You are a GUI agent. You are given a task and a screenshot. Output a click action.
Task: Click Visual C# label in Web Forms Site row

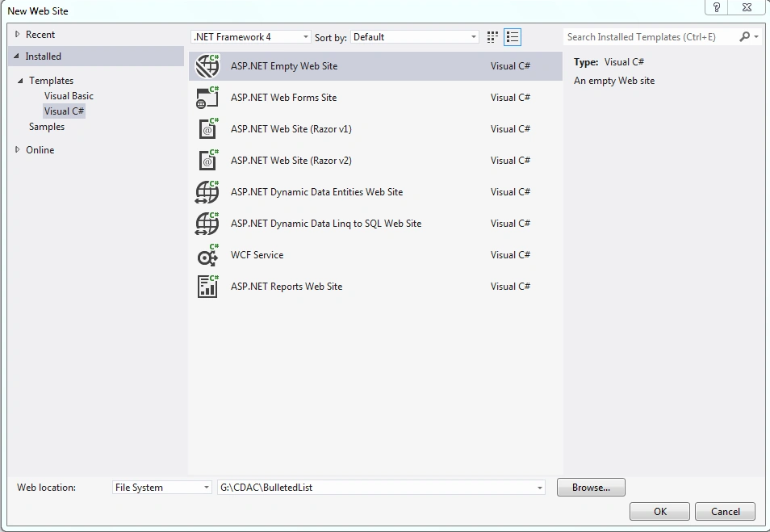coord(510,97)
